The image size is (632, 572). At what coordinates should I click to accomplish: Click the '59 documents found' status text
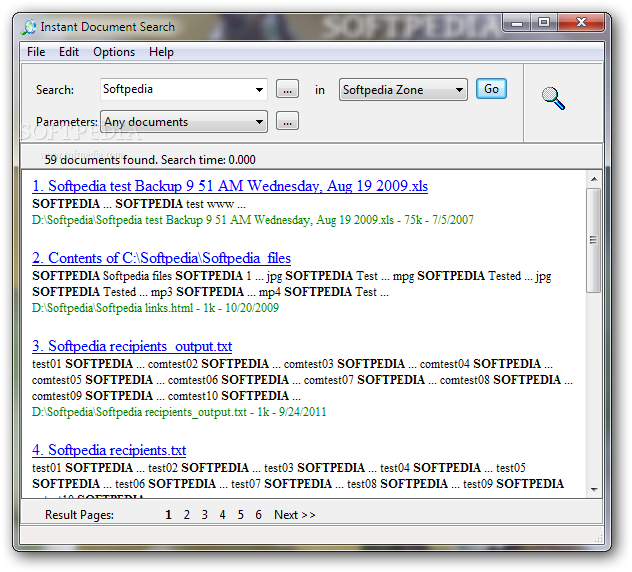(150, 160)
